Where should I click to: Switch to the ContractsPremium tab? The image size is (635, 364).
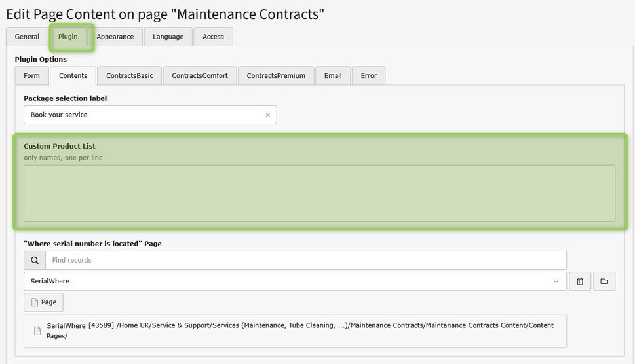click(276, 76)
